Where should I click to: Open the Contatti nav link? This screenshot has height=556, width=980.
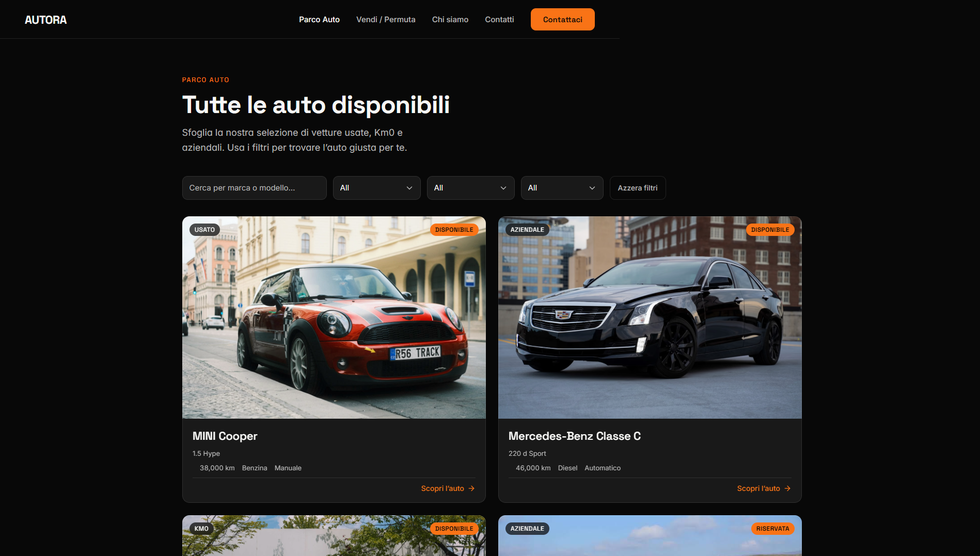click(499, 20)
